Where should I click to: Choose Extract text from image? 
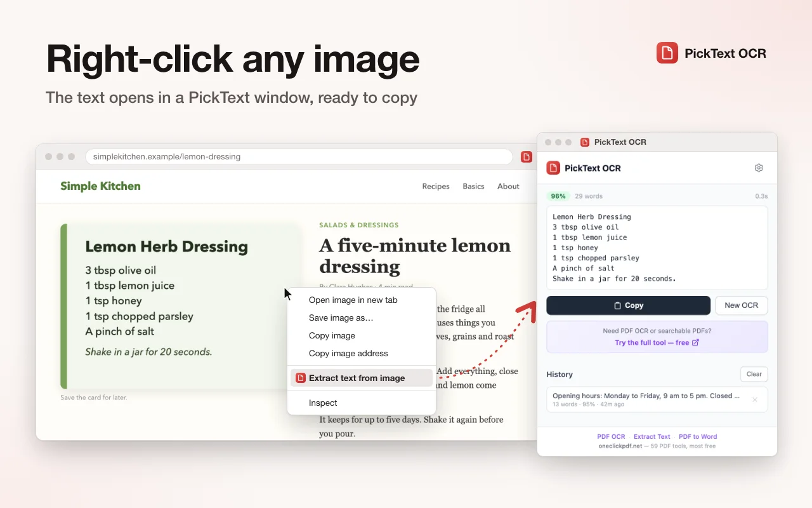[362, 378]
